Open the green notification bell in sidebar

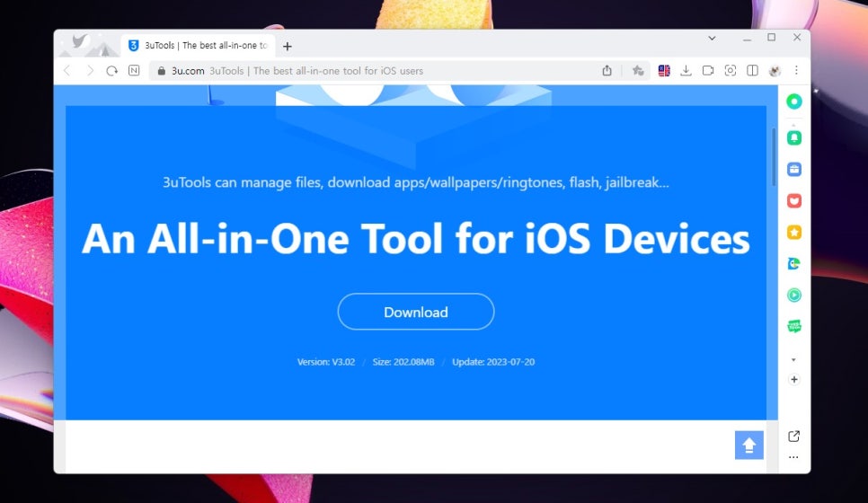point(794,137)
